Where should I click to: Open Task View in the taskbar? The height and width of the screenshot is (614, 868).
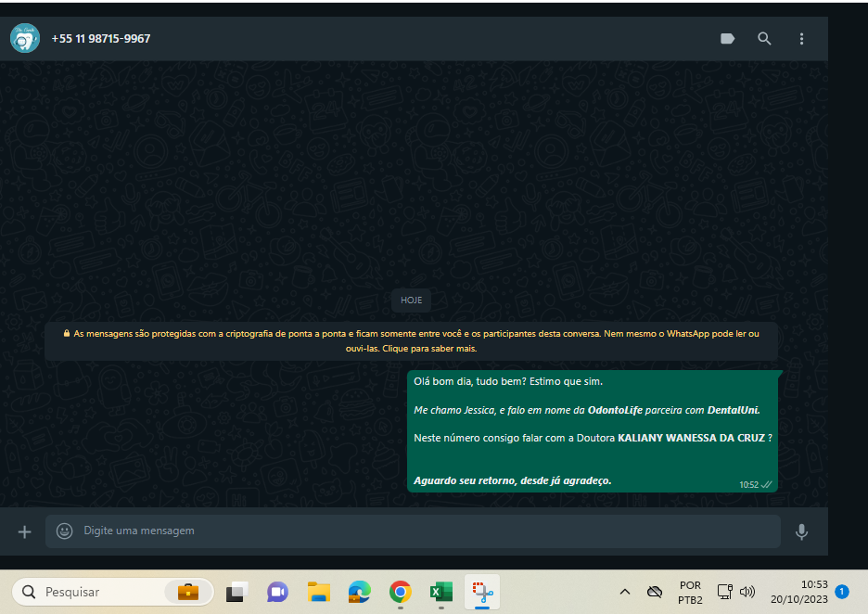point(236,593)
